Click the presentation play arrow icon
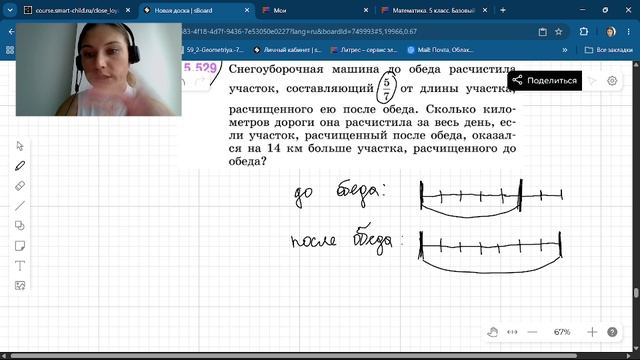This screenshot has width=640, height=360. point(592,81)
